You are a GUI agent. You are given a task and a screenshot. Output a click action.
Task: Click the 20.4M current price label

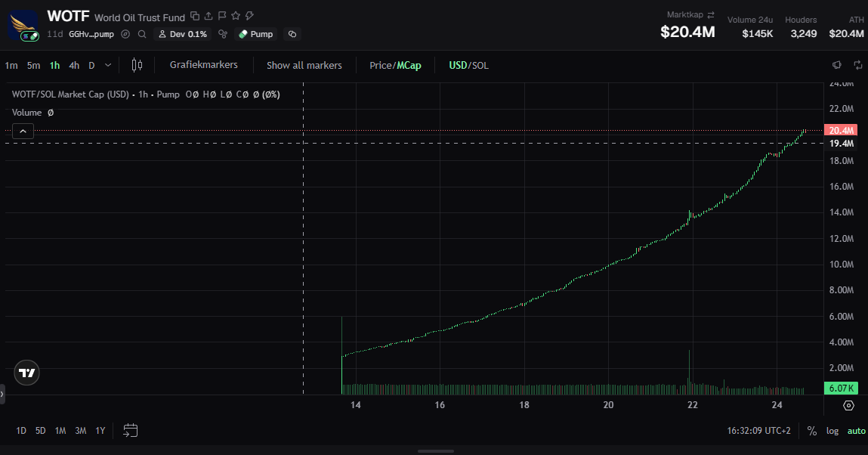click(841, 131)
